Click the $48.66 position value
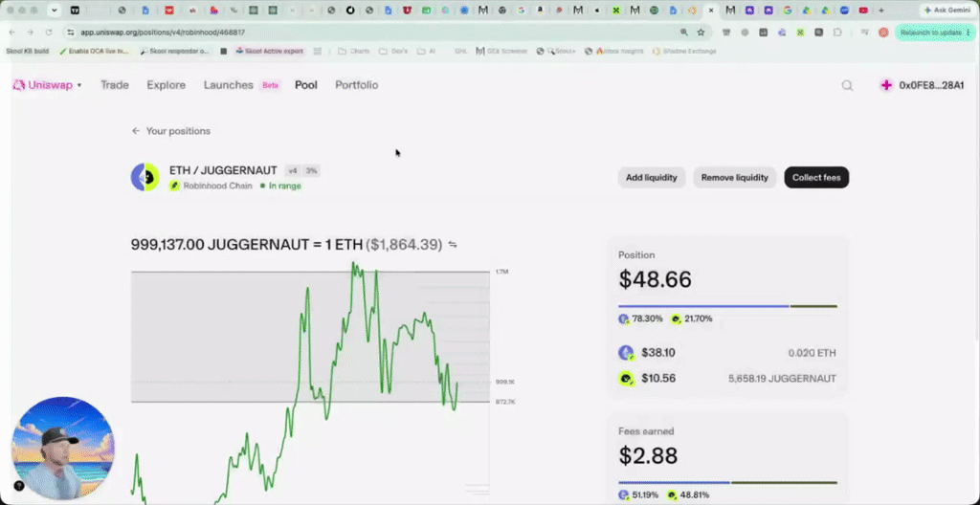 655,279
